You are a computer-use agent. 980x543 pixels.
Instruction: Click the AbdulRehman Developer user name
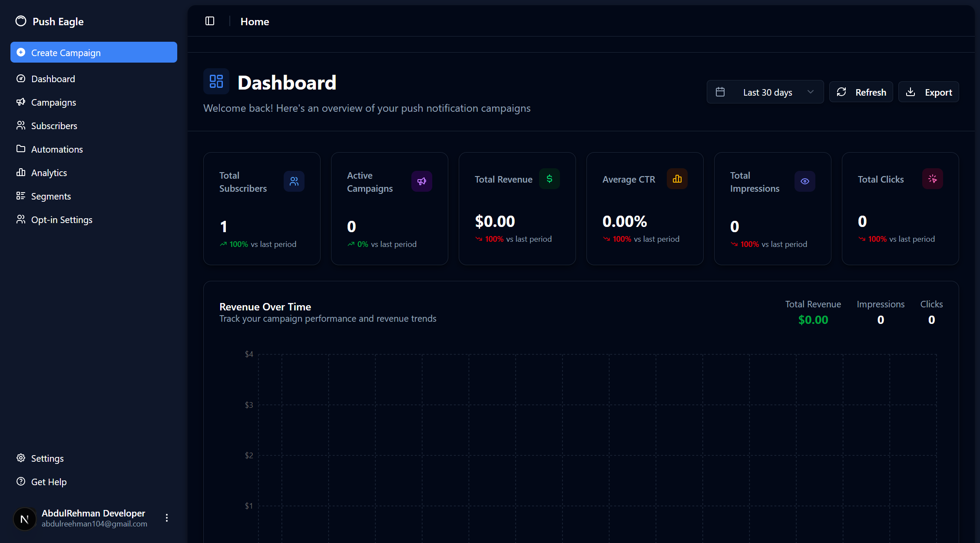point(93,513)
